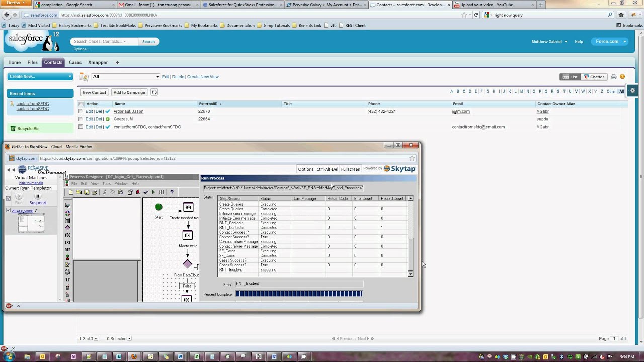Click the Page number input field
The height and width of the screenshot is (362, 644).
pos(614,338)
